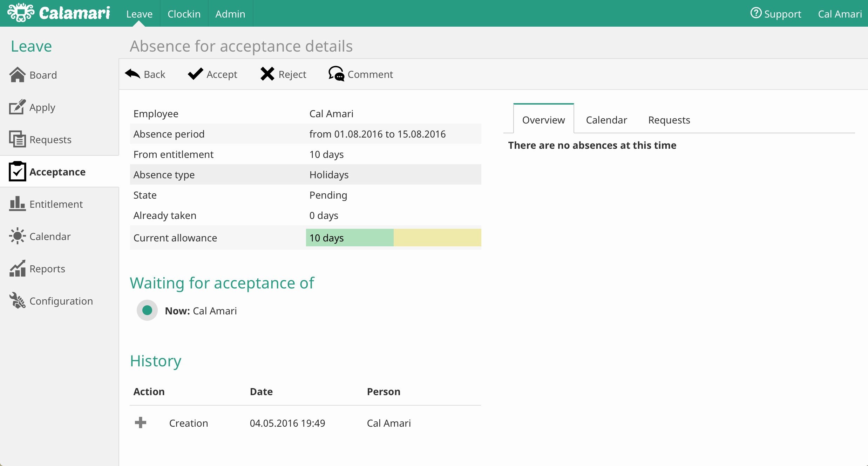
Task: Click the Support help link
Action: (775, 14)
